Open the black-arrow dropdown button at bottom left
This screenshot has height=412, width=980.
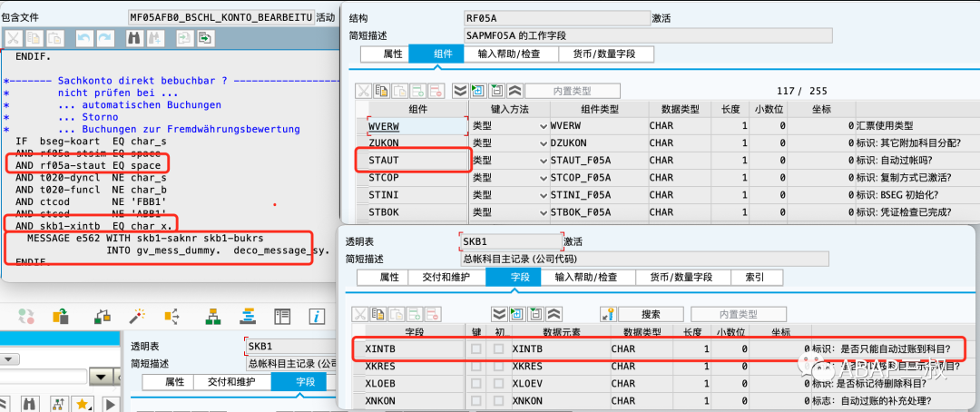tap(100, 377)
